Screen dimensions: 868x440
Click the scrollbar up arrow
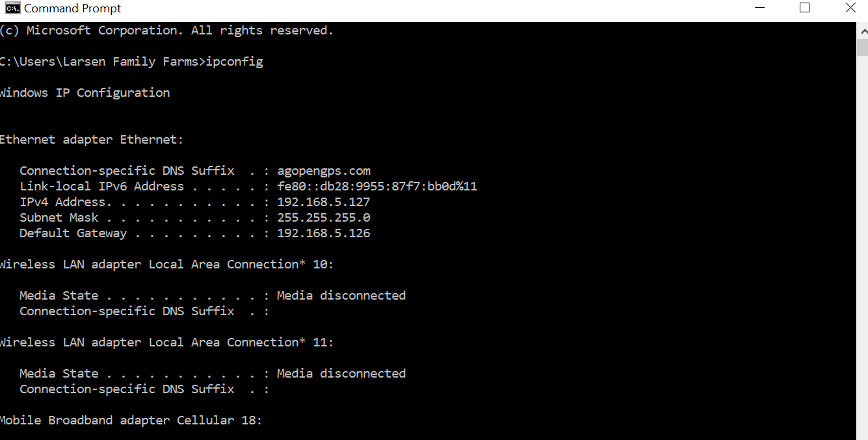(x=862, y=30)
